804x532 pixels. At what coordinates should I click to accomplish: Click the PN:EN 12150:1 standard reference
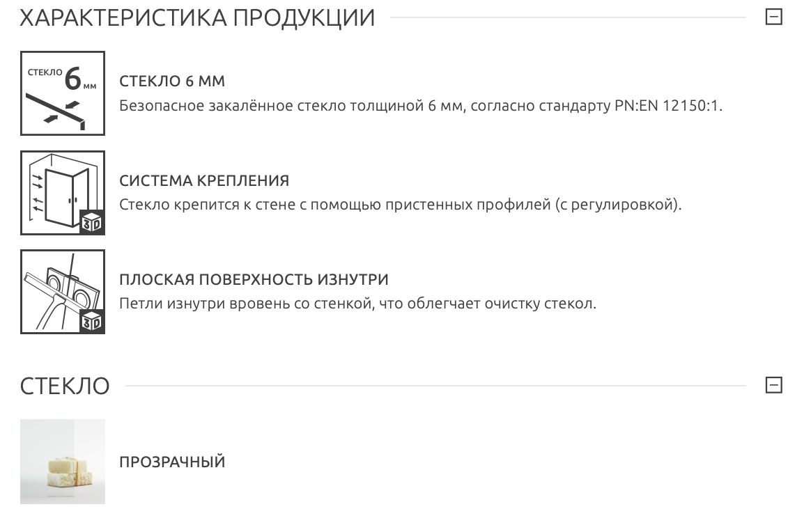pos(670,107)
